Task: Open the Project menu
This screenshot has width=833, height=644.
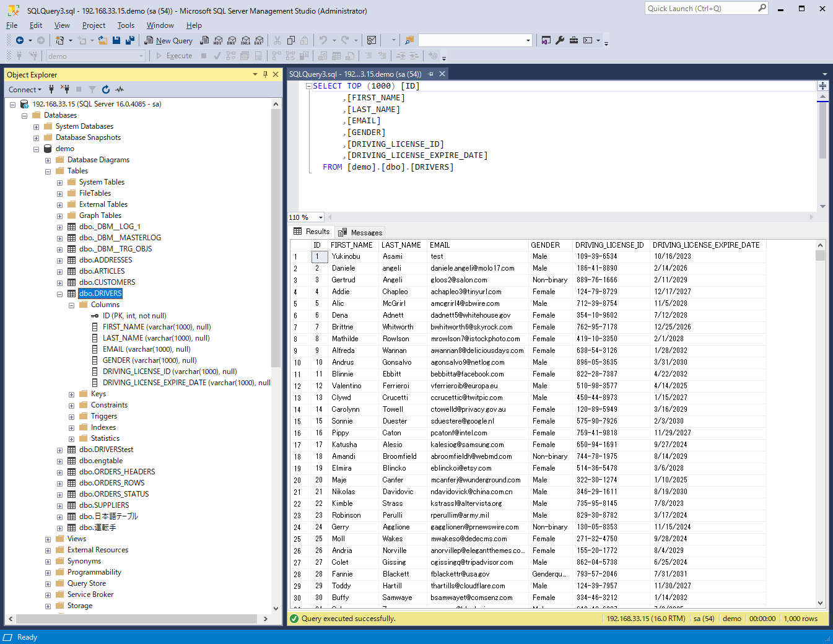Action: coord(94,25)
